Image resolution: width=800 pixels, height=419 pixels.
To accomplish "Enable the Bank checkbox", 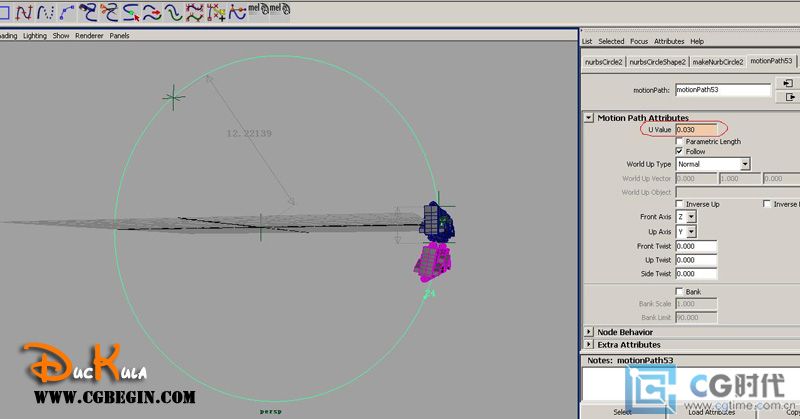I will tap(681, 292).
